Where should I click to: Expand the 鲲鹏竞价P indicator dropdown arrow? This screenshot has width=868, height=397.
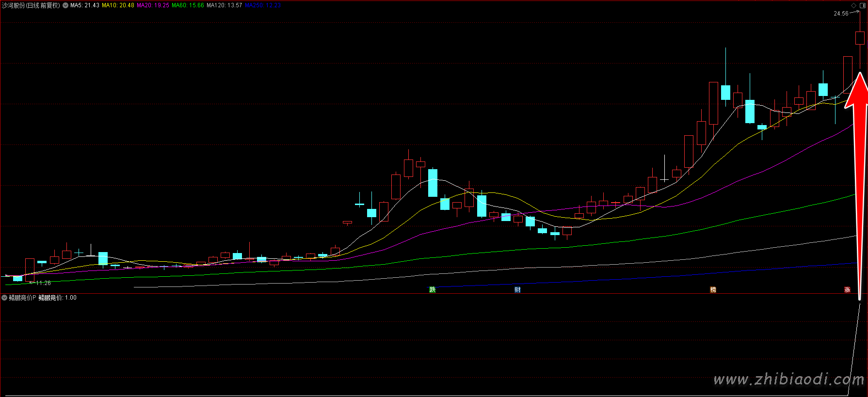4,298
